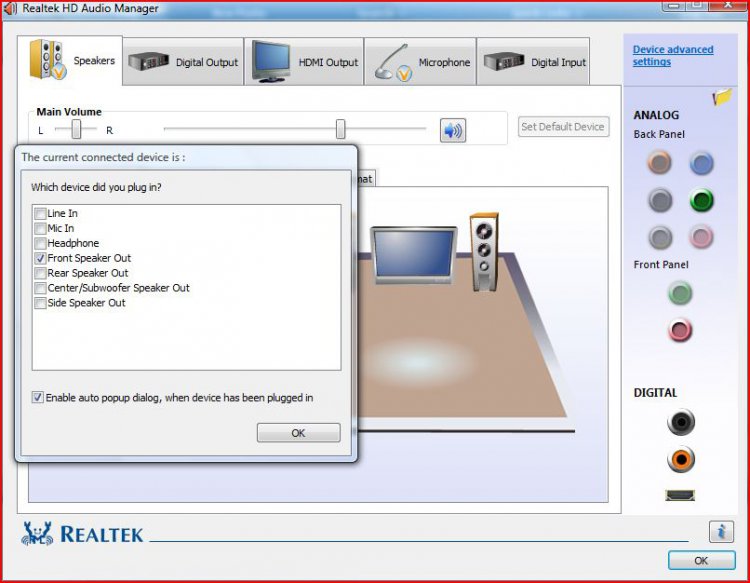Switch to the Speakers tab
Image resolution: width=750 pixels, height=583 pixels.
(70, 60)
